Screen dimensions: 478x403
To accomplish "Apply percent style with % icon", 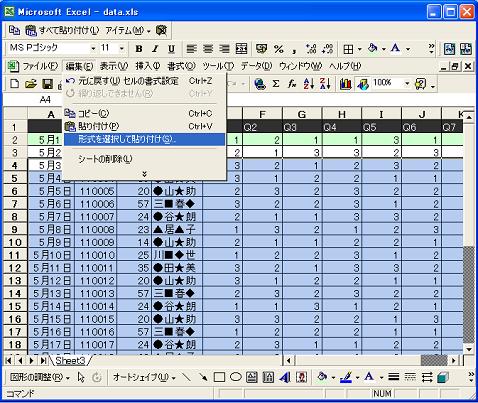I will 279,49.
